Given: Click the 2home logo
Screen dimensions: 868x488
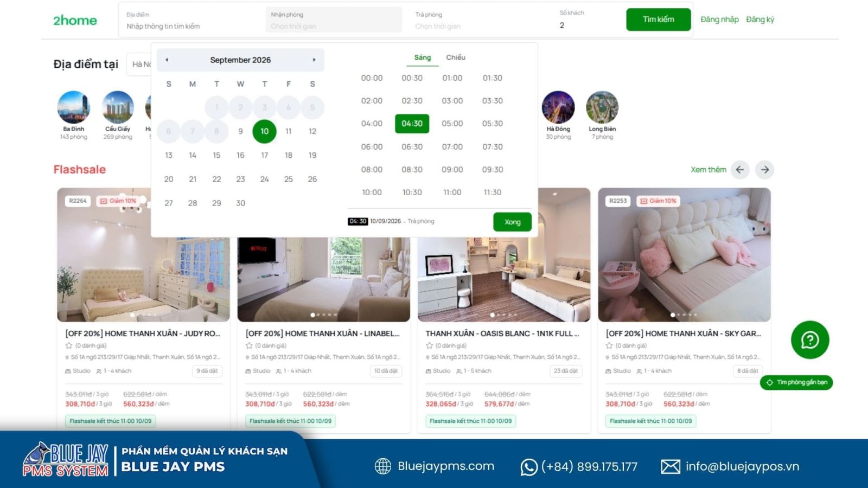Looking at the screenshot, I should (75, 20).
